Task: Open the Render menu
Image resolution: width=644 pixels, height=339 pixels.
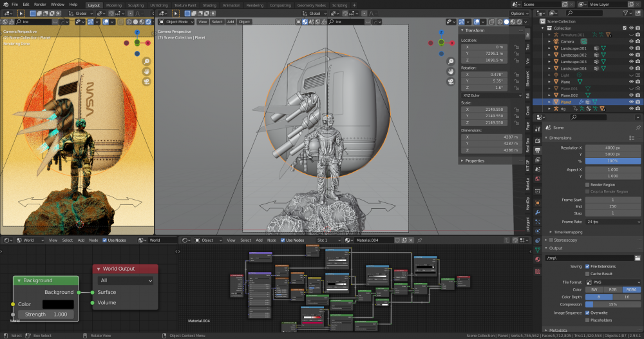Action: click(40, 5)
